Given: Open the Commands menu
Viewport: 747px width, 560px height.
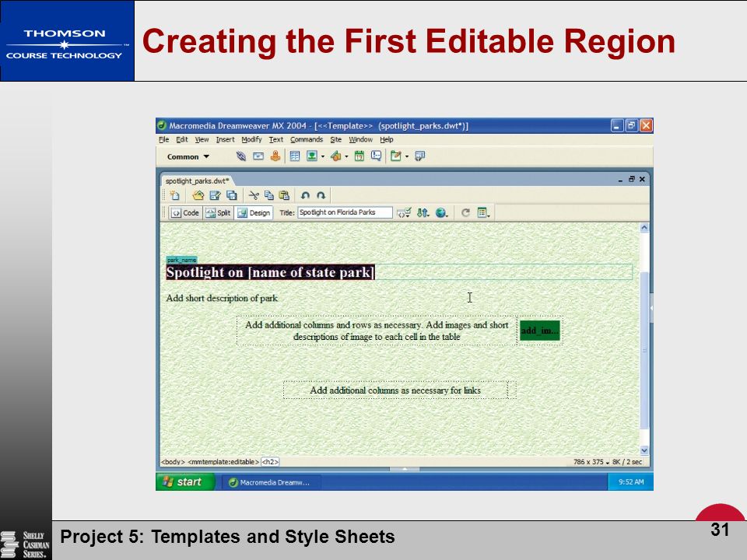Looking at the screenshot, I should tap(307, 139).
